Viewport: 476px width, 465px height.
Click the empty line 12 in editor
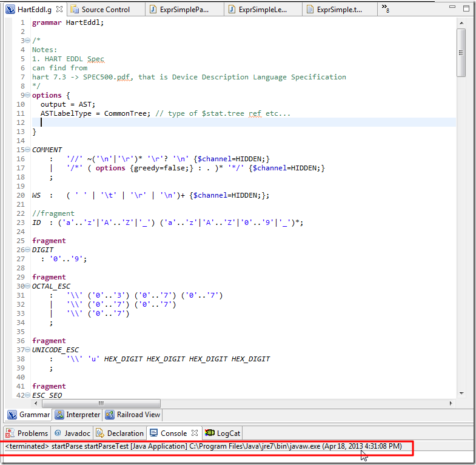tap(244, 122)
